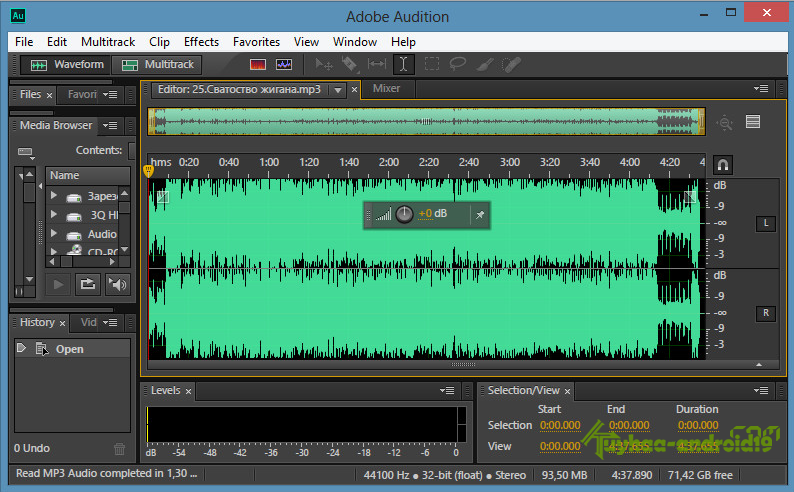Screen dimensions: 794x492
Task: Show the Spectral Pitch Display
Action: point(284,64)
